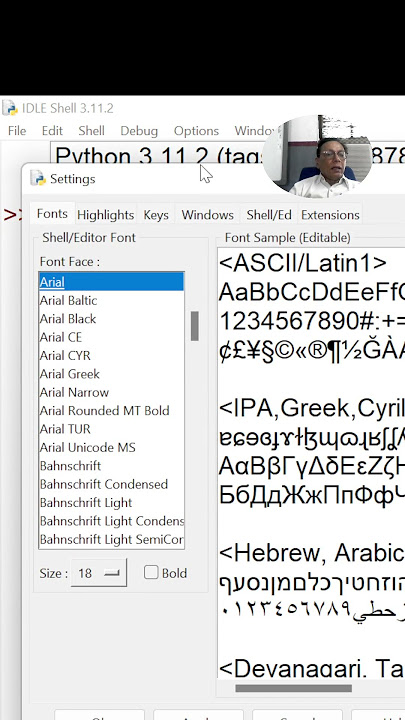Select Bahnschrift font
This screenshot has width=405, height=720.
[112, 466]
